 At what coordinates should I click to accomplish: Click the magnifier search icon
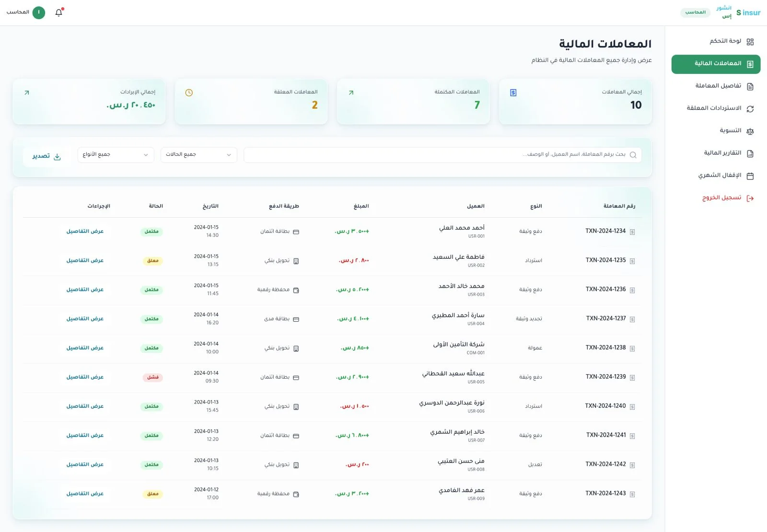(633, 155)
